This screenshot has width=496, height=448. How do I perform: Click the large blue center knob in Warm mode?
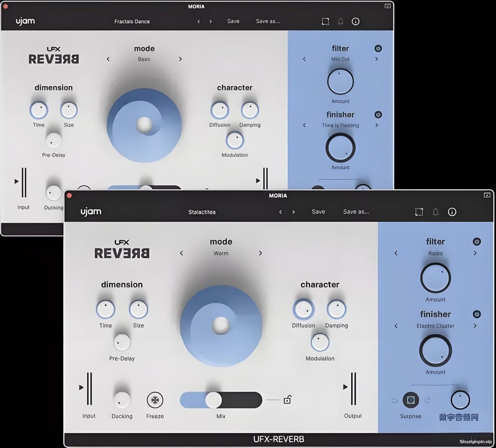click(x=221, y=326)
